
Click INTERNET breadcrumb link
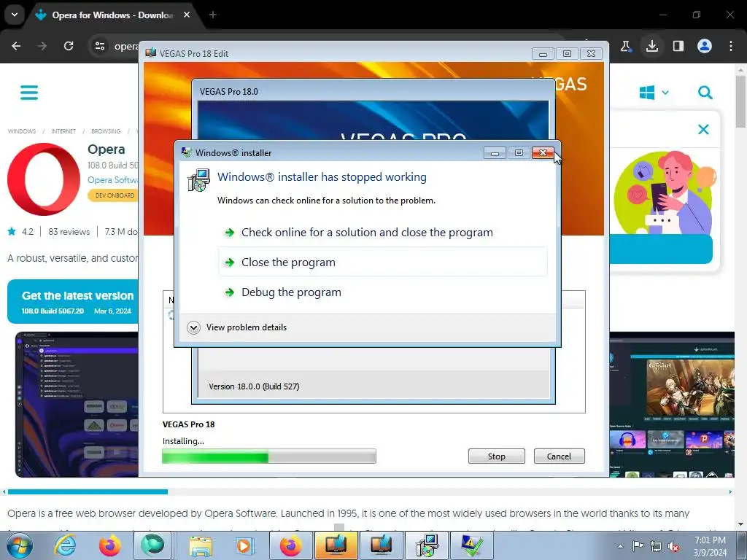[x=63, y=131]
